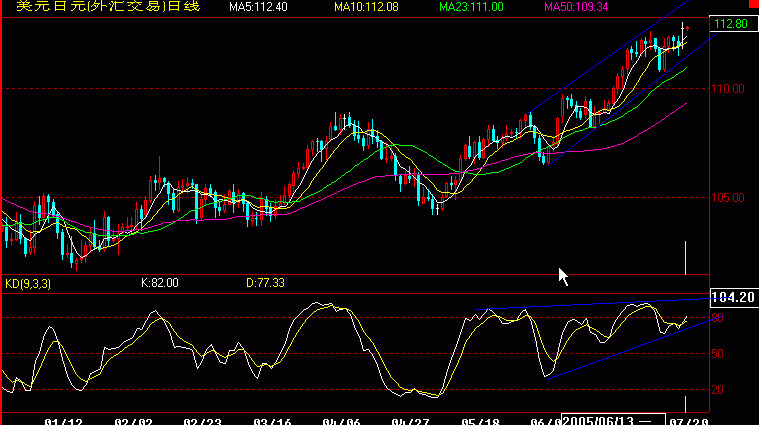Click the 02/02 date axis label
Viewport: 760px width, 425px height.
pyautogui.click(x=133, y=422)
